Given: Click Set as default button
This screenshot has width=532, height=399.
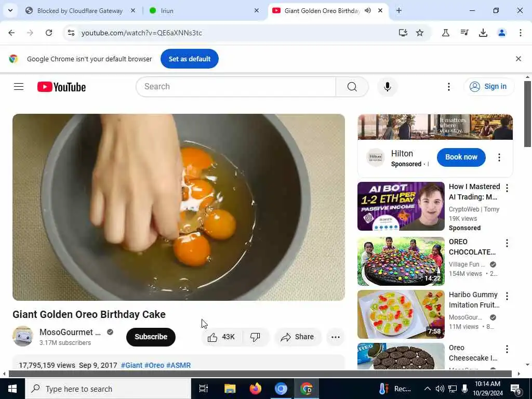Looking at the screenshot, I should pos(189,59).
